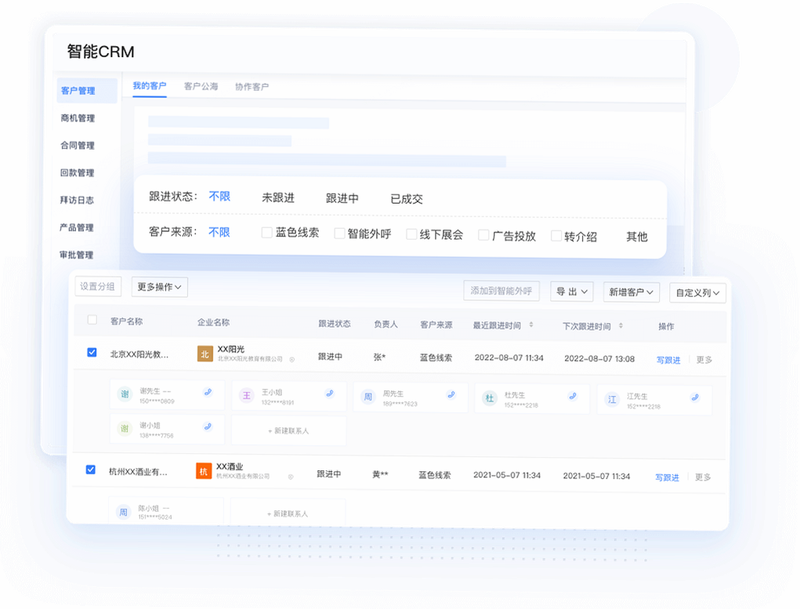The width and height of the screenshot is (800, 609).
Task: Call contact 周先生 via phone icon
Action: tap(451, 394)
